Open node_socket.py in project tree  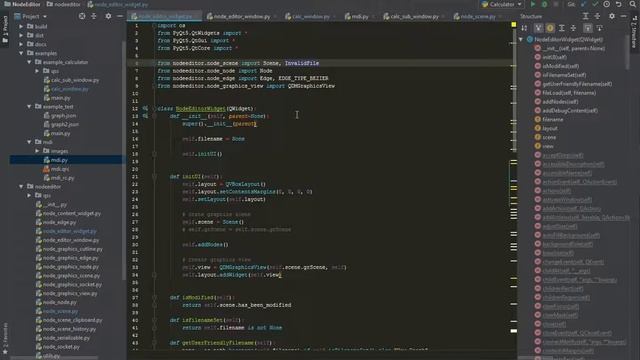61,347
